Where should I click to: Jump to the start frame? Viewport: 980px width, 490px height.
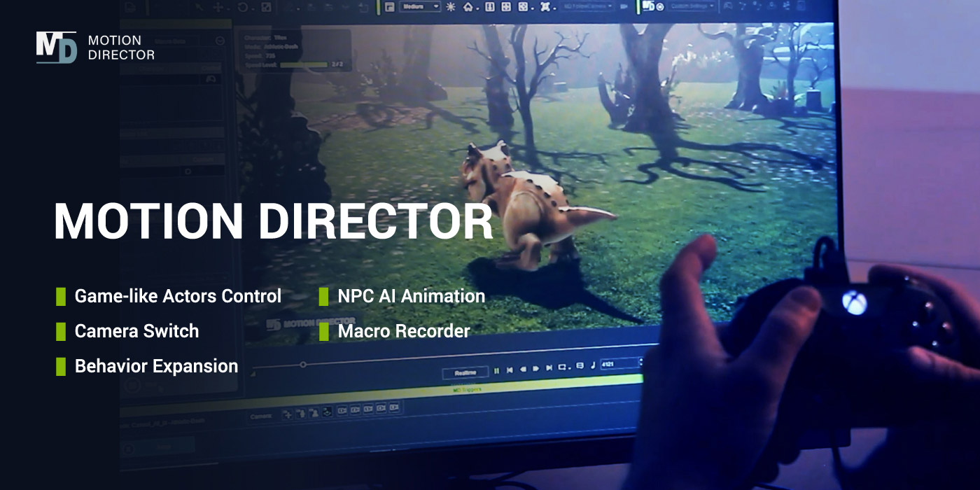(510, 370)
